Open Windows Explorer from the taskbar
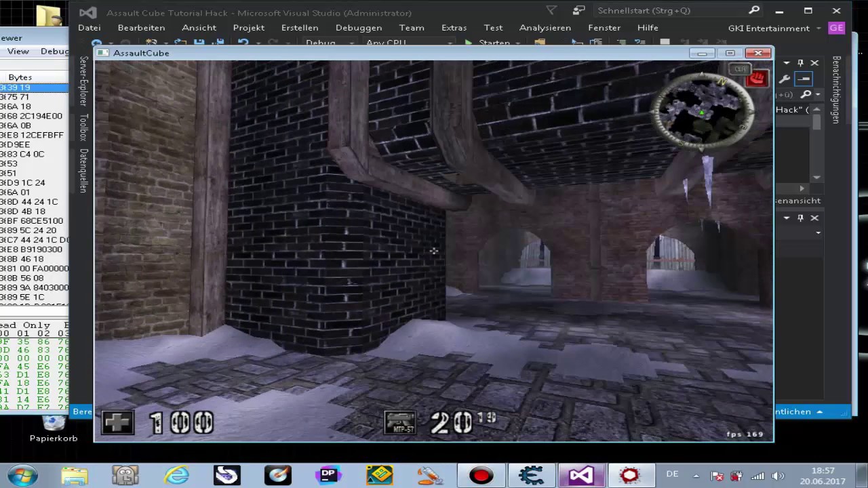This screenshot has width=868, height=488. tap(75, 475)
